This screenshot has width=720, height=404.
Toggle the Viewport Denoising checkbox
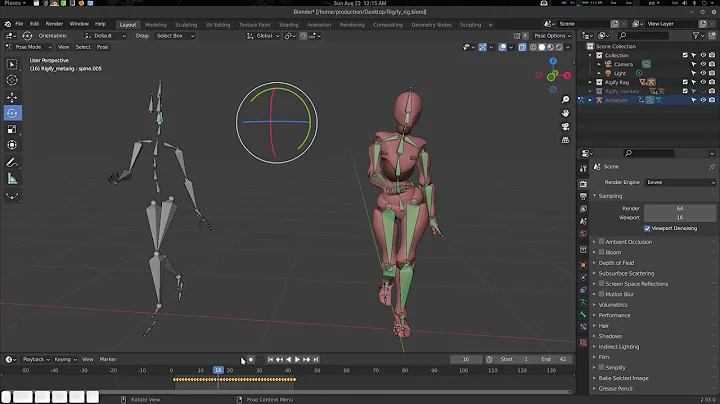[647, 228]
